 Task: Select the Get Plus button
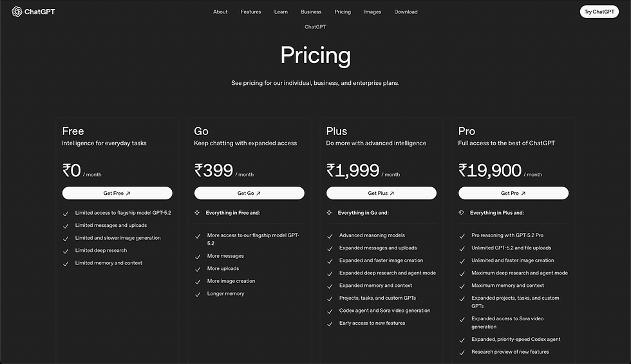pyautogui.click(x=381, y=193)
